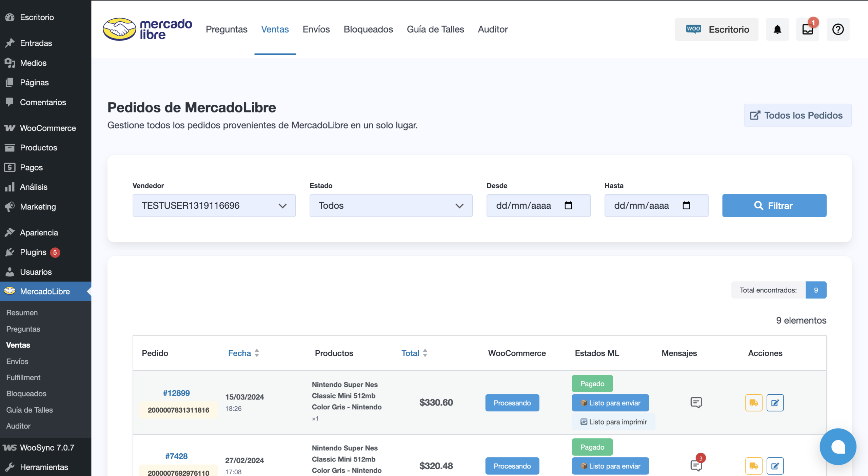Click the Filtrar button
868x476 pixels.
774,206
